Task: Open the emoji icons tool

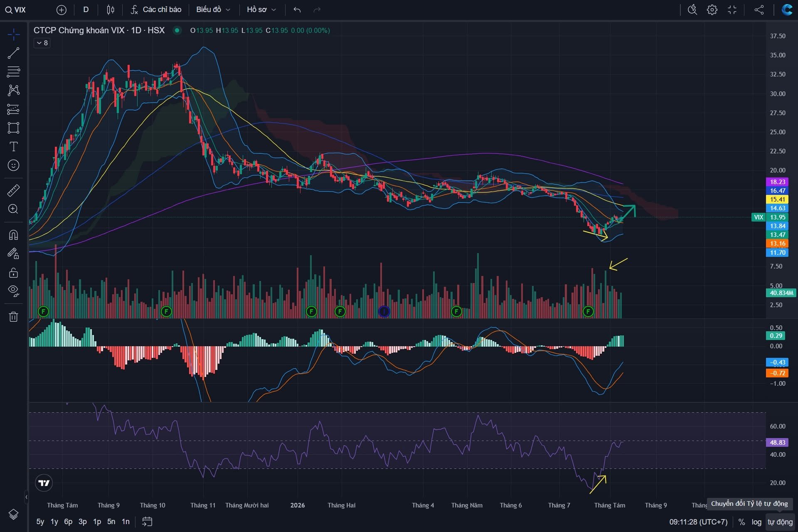Action: click(x=13, y=165)
